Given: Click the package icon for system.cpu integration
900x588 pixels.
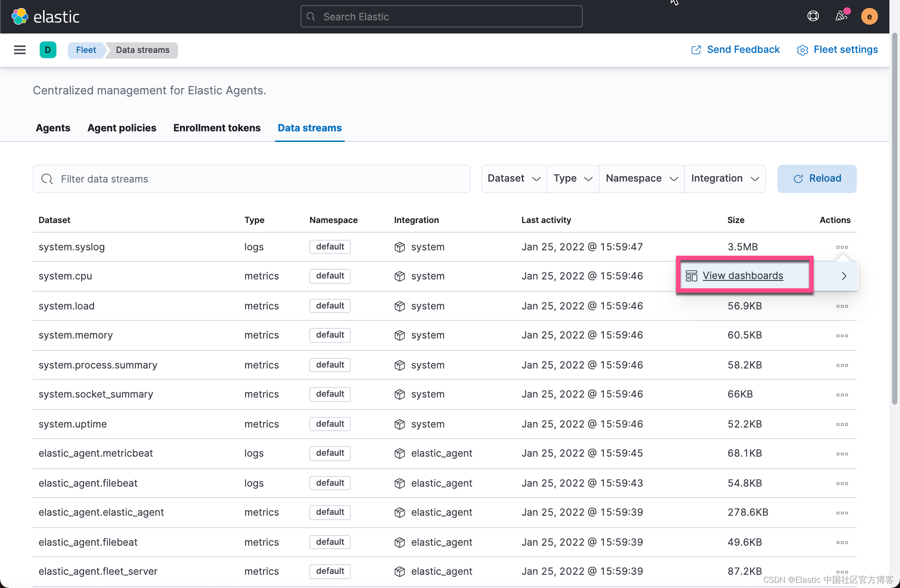Looking at the screenshot, I should point(400,276).
